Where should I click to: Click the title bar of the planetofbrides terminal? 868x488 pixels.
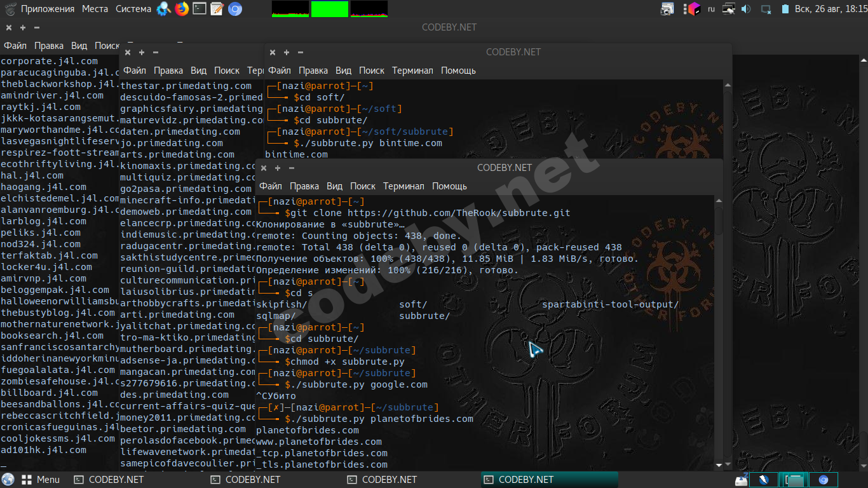pos(489,168)
